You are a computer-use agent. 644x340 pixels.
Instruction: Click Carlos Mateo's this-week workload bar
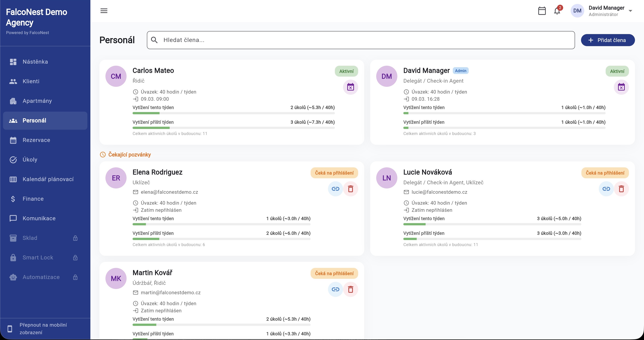coord(233,113)
